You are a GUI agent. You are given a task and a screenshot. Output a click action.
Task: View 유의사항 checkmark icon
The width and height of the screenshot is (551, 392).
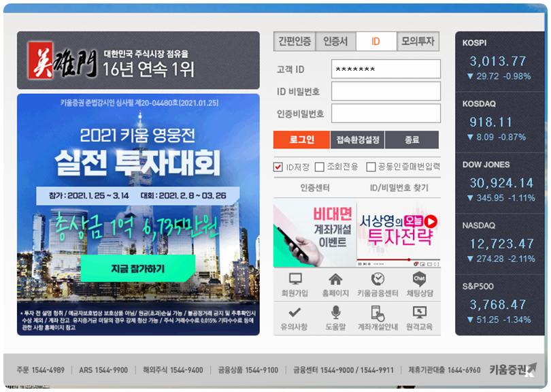coord(294,312)
